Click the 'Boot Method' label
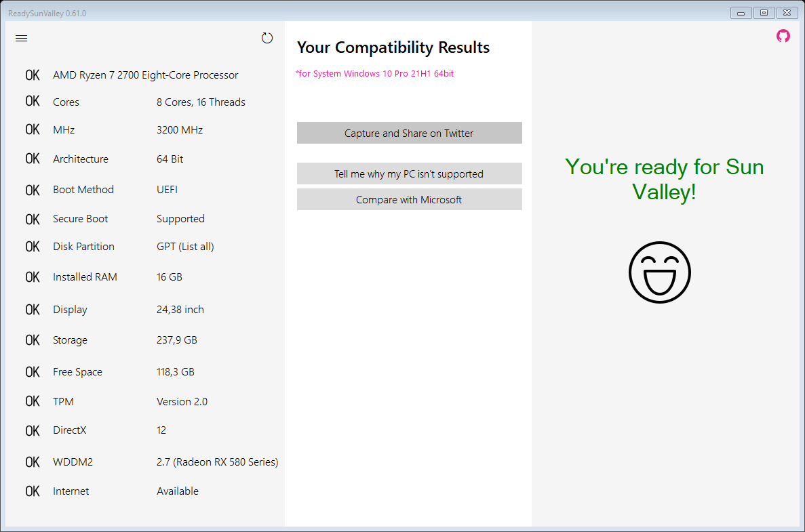805x532 pixels. 83,190
